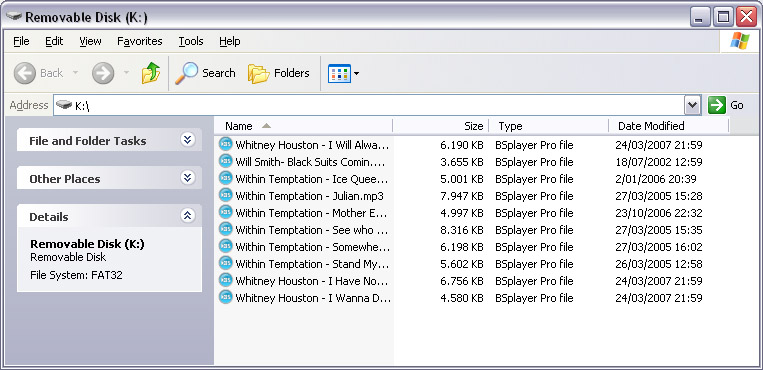Open the Back history dropdown arrow
Screen dimensions: 763x370
click(x=75, y=74)
